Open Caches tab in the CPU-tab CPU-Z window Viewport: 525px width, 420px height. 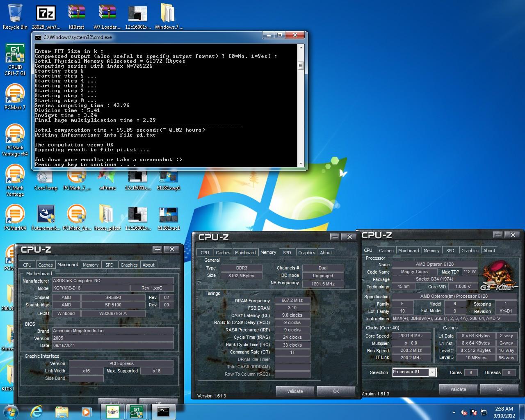click(386, 251)
